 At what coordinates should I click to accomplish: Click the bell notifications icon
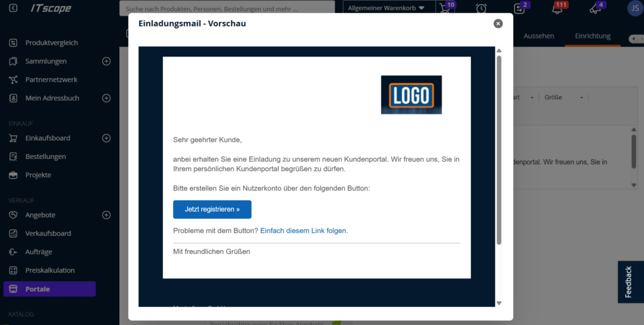click(x=557, y=9)
